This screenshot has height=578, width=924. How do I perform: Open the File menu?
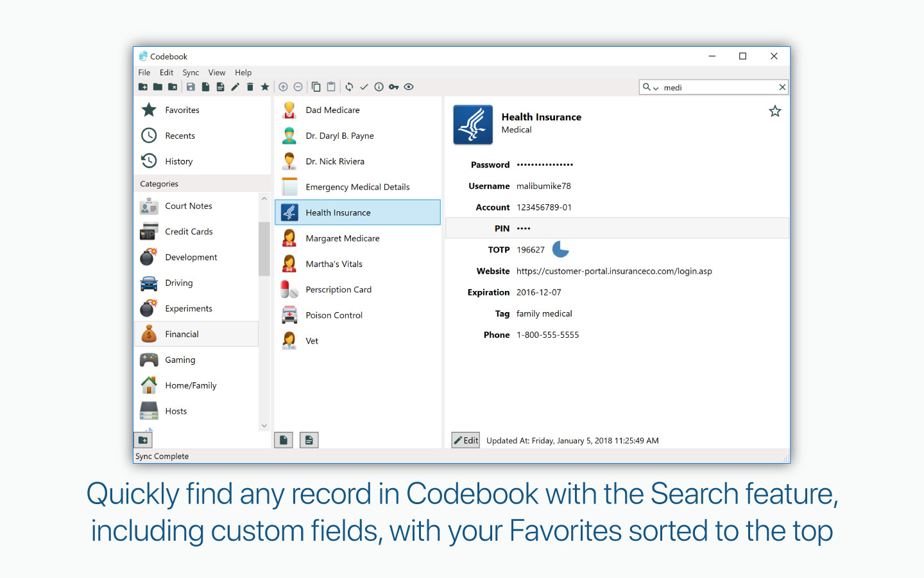click(x=144, y=73)
